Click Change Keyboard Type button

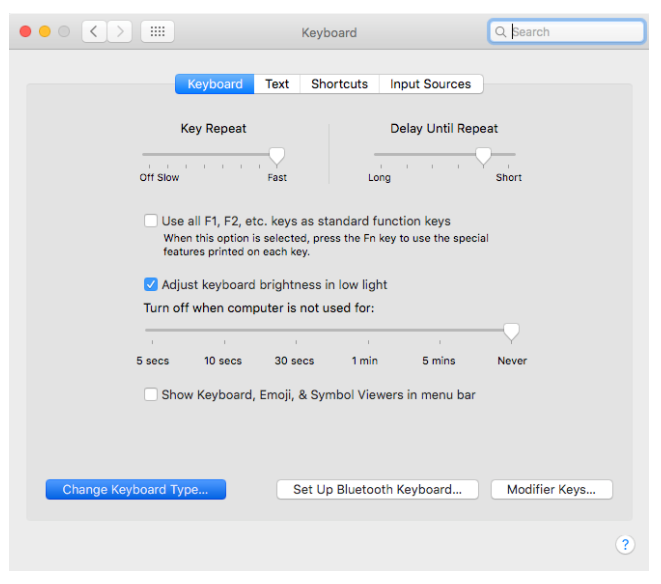[136, 490]
